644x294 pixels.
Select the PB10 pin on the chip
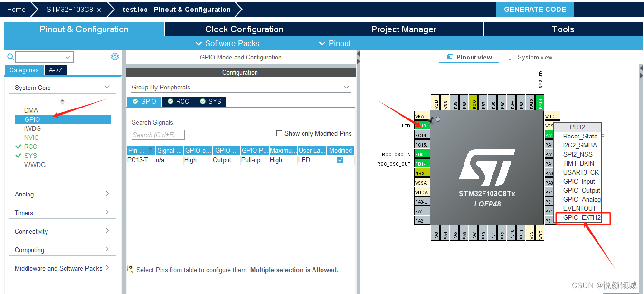[512, 233]
